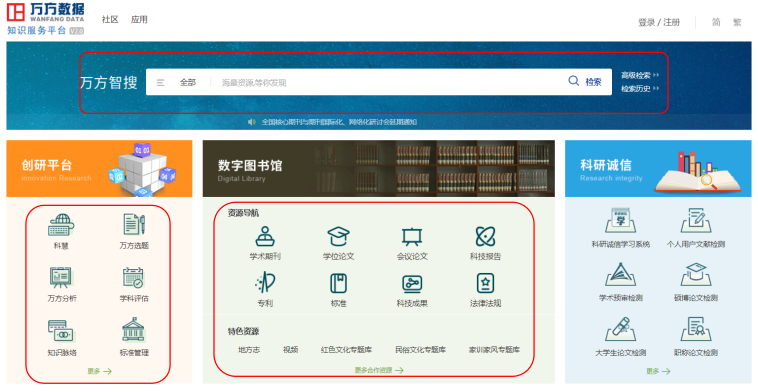Click the 登录 / 注册 link
The width and height of the screenshot is (758, 392).
click(x=659, y=22)
